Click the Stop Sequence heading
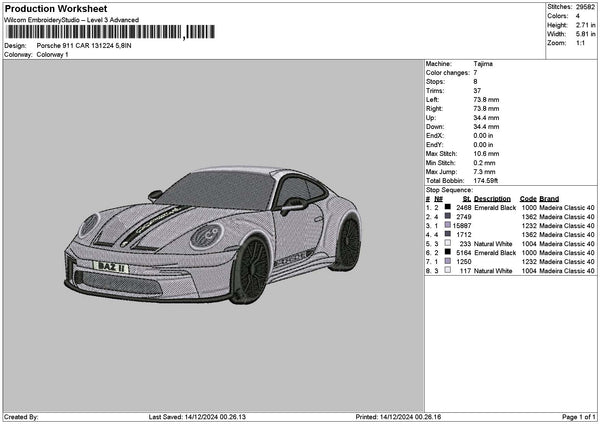The image size is (600, 424). click(x=449, y=189)
